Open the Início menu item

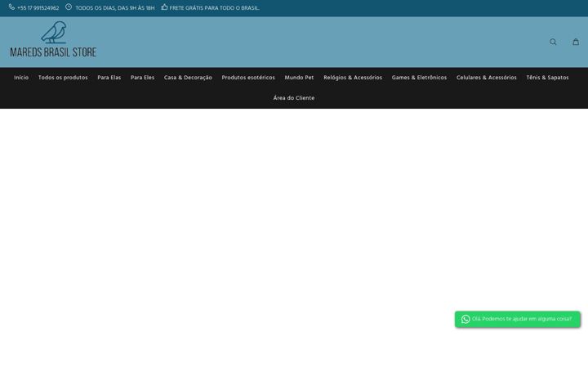coord(21,78)
